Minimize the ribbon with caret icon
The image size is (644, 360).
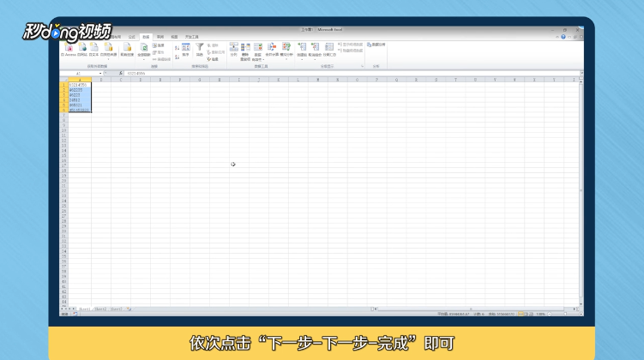(557, 37)
